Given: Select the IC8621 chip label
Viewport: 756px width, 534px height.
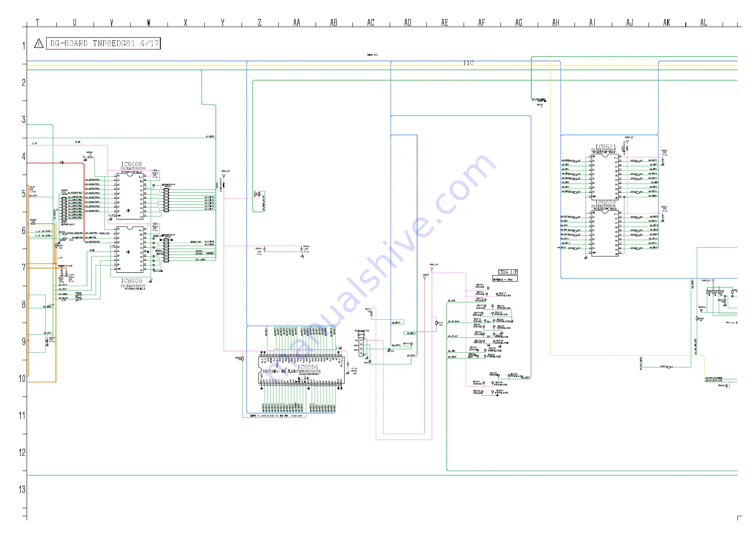Looking at the screenshot, I should [x=606, y=147].
